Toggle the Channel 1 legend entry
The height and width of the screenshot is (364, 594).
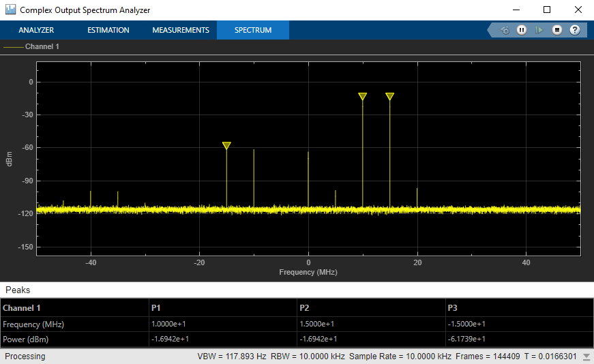pos(31,46)
